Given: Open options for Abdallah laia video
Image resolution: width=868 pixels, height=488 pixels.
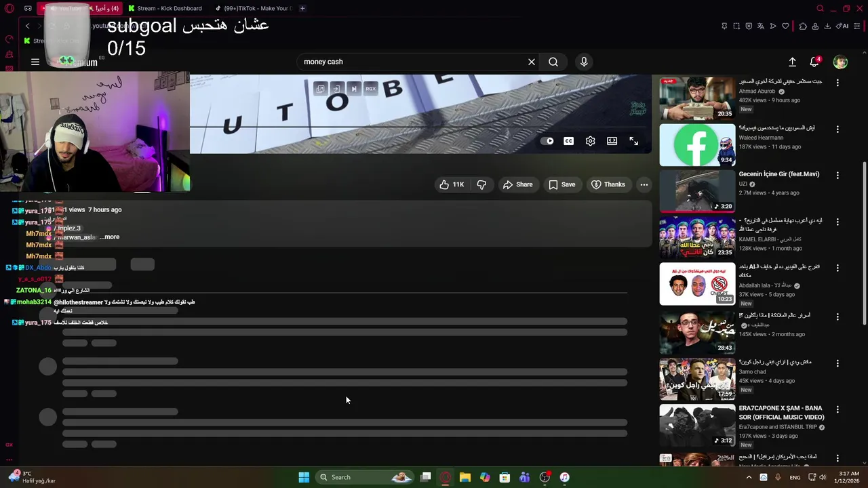Looking at the screenshot, I should click(837, 268).
